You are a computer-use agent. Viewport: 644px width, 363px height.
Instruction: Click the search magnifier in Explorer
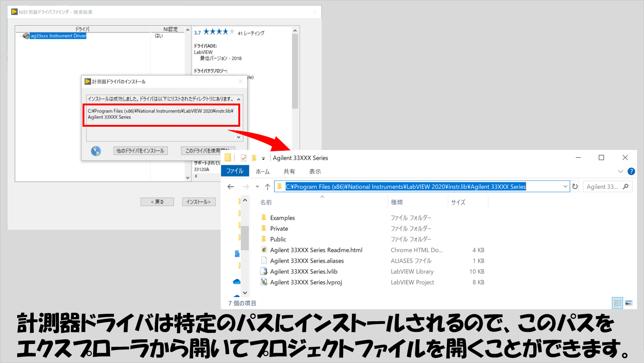[625, 187]
